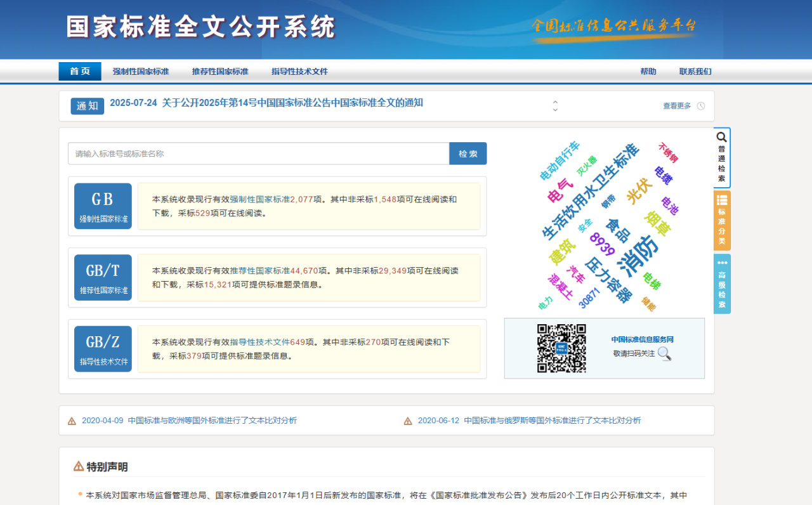The image size is (812, 505).
Task: Click word cloud tag 电力
Action: 545,303
